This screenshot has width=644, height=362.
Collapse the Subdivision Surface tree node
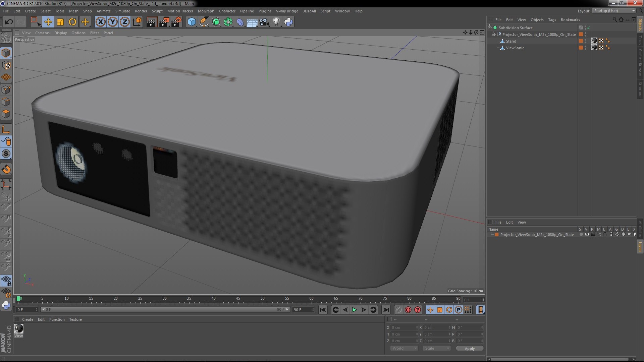pyautogui.click(x=490, y=28)
